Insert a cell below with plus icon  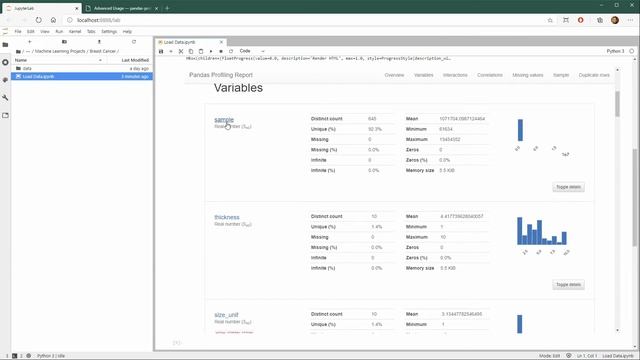tap(171, 51)
